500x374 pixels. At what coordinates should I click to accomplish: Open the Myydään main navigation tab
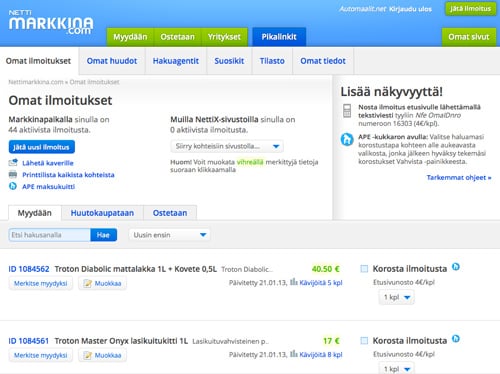tap(130, 37)
